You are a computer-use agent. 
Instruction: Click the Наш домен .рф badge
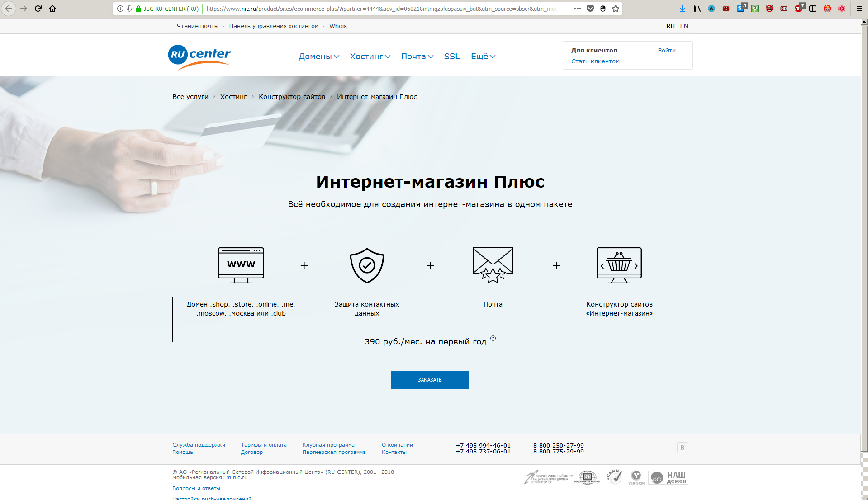click(668, 477)
